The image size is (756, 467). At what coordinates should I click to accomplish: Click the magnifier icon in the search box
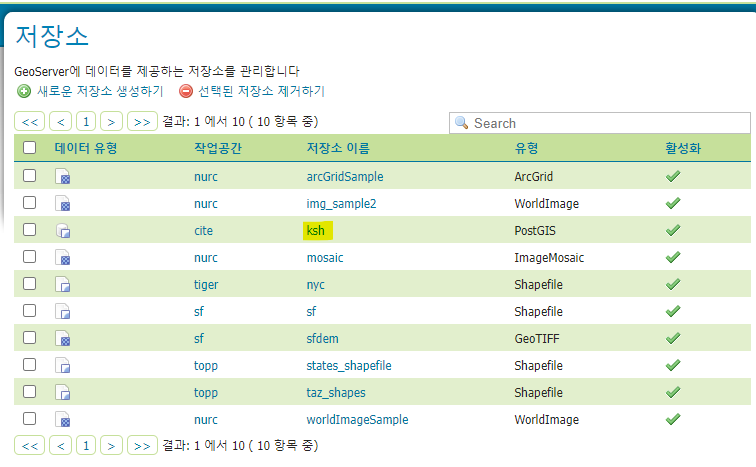pyautogui.click(x=461, y=123)
